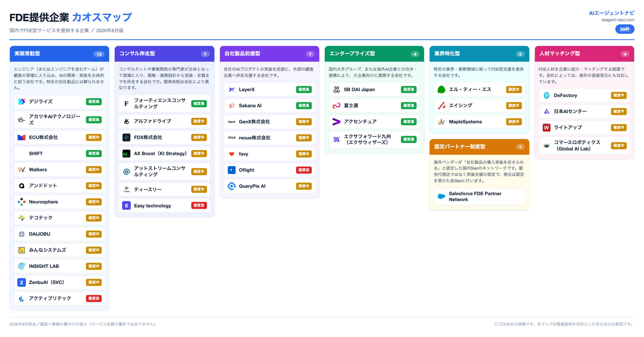Click the 2026年8月版 subtitle text
644x337 pixels.
[110, 31]
